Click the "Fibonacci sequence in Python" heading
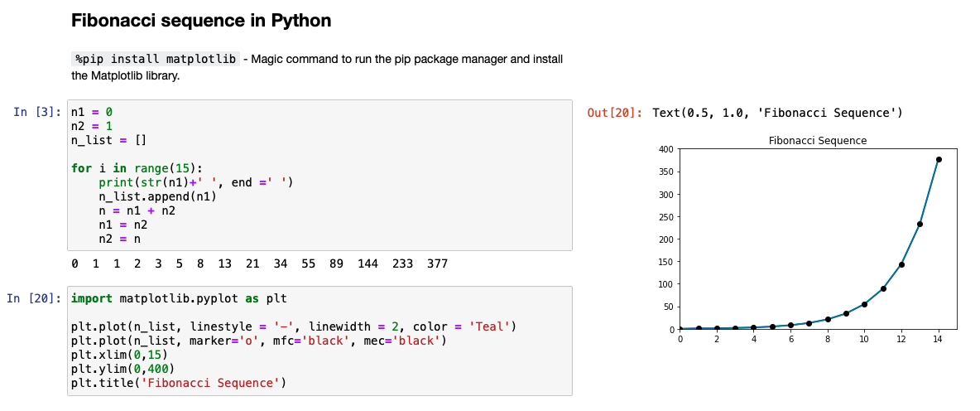This screenshot has height=411, width=980. (x=201, y=21)
